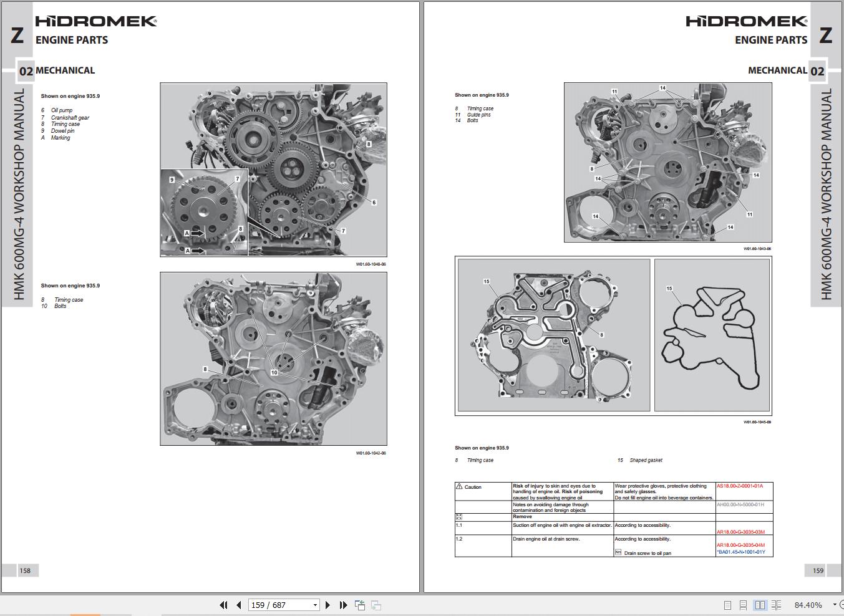
Task: Switch to continuous facing view
Action: point(777,605)
